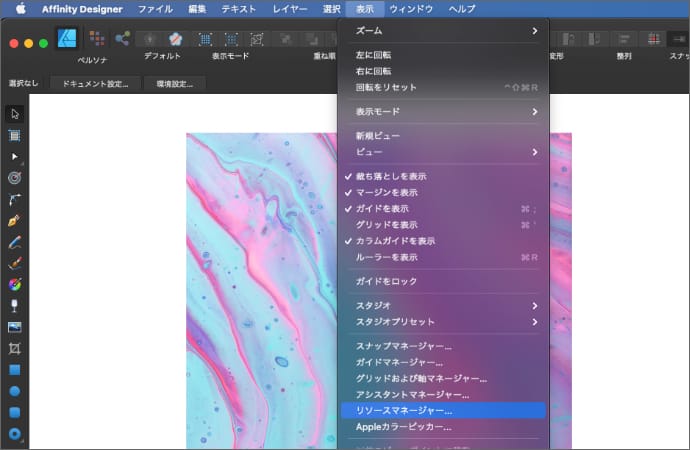Viewport: 690px width, 450px height.
Task: Toggle カラムガイドを表示 option off
Action: pyautogui.click(x=395, y=241)
